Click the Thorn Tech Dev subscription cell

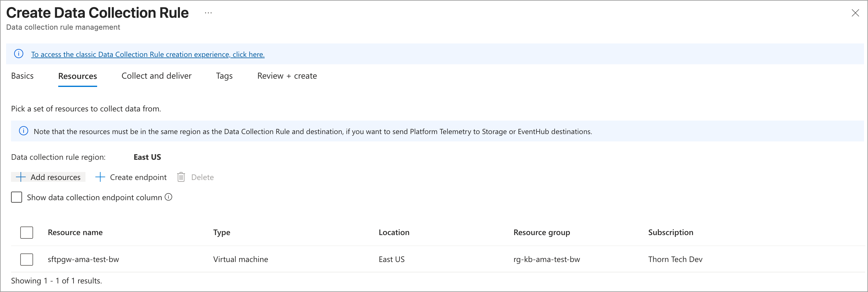pos(675,259)
